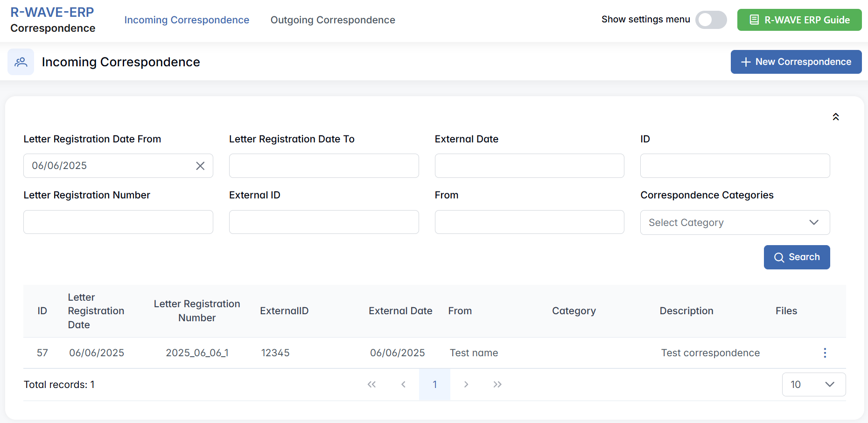Toggle the Show settings menu switch
The image size is (868, 423).
point(711,20)
